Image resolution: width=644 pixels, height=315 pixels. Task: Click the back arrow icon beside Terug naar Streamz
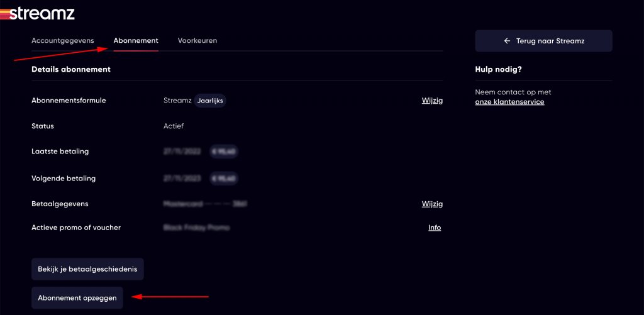(x=507, y=41)
